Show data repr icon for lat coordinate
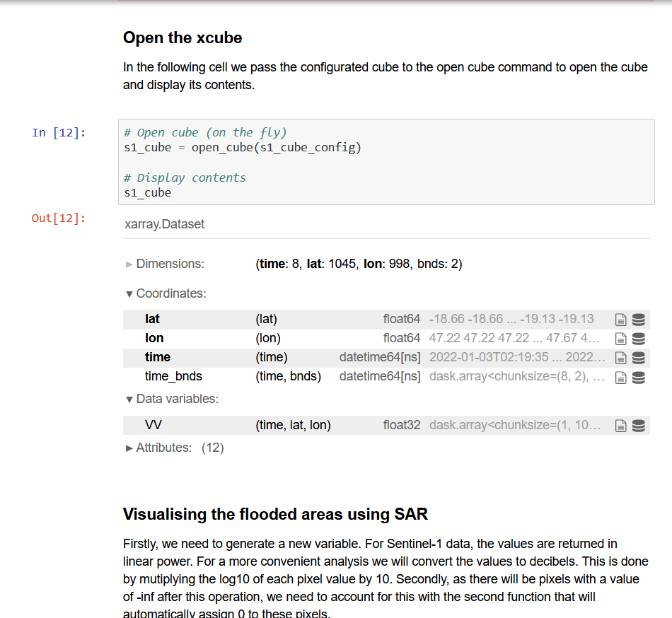672x618 pixels. click(639, 320)
